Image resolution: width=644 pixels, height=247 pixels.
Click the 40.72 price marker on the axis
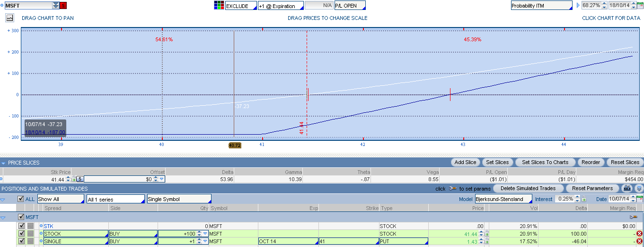(x=235, y=145)
